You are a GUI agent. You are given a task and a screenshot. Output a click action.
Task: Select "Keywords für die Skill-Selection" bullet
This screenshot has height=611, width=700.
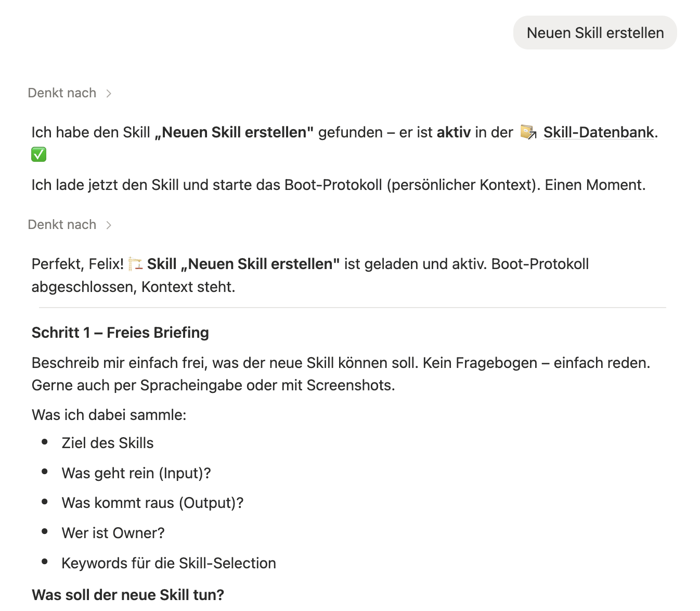click(168, 563)
